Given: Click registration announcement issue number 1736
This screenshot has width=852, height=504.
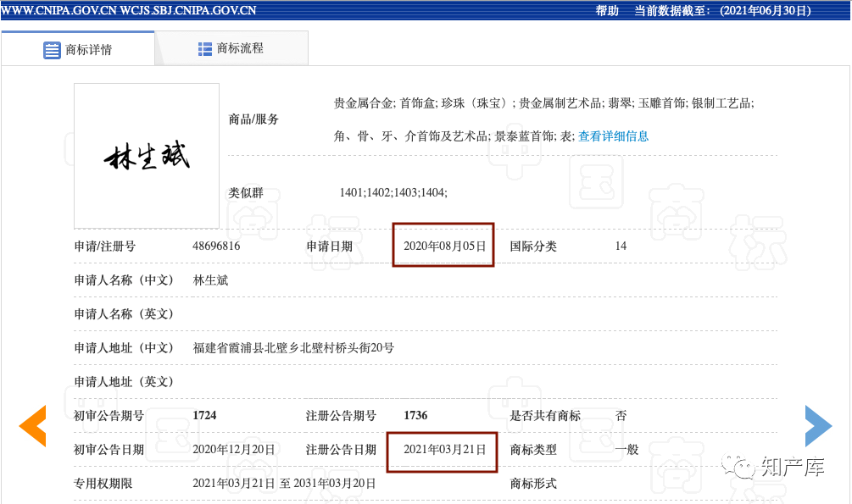Looking at the screenshot, I should [x=415, y=416].
